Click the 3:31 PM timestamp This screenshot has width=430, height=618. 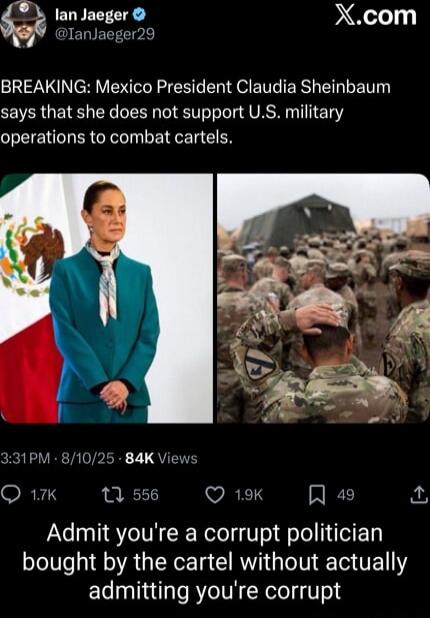point(26,458)
